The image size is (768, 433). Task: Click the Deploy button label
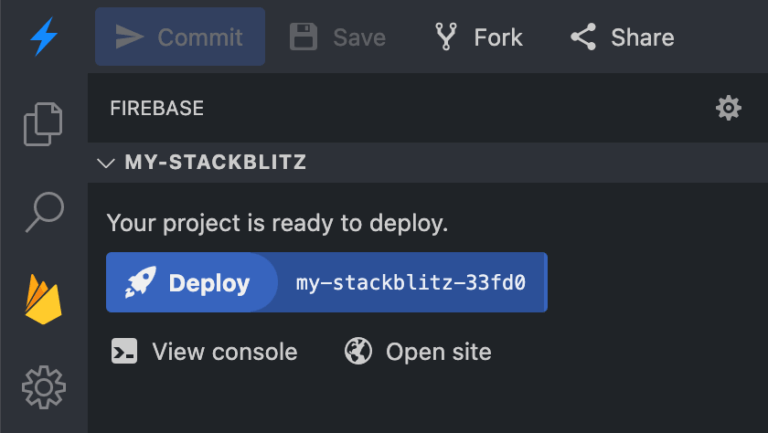(209, 283)
